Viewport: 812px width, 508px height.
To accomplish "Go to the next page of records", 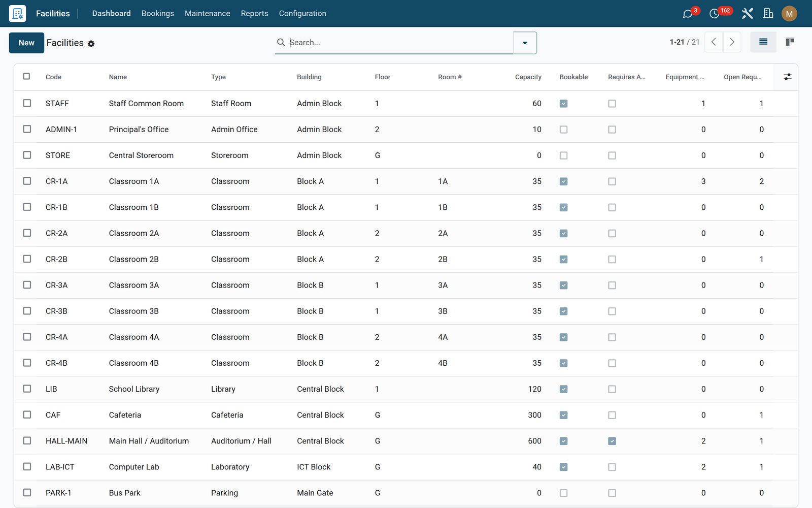I will tap(732, 42).
